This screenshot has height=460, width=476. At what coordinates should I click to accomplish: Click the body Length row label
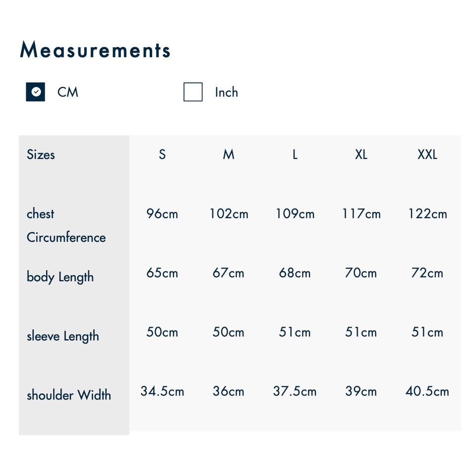coord(60,277)
